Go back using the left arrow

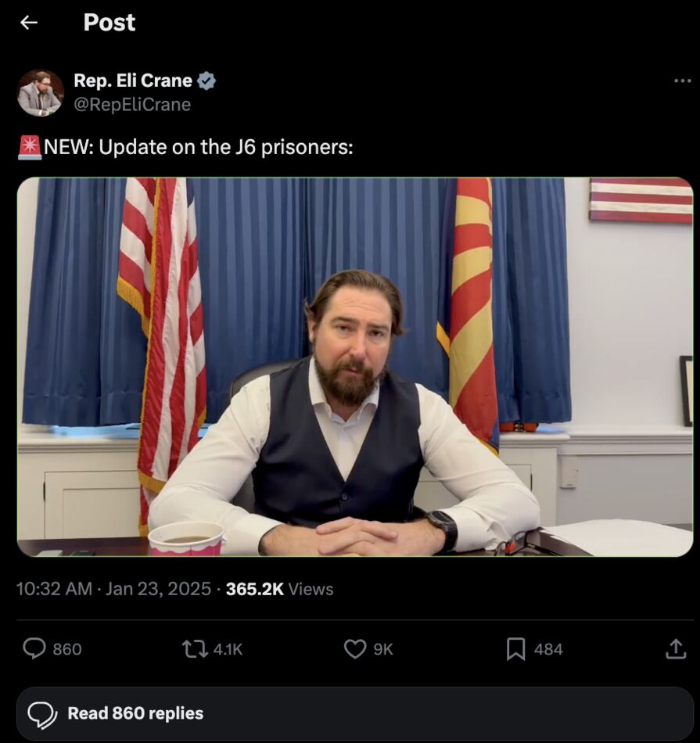(x=29, y=23)
